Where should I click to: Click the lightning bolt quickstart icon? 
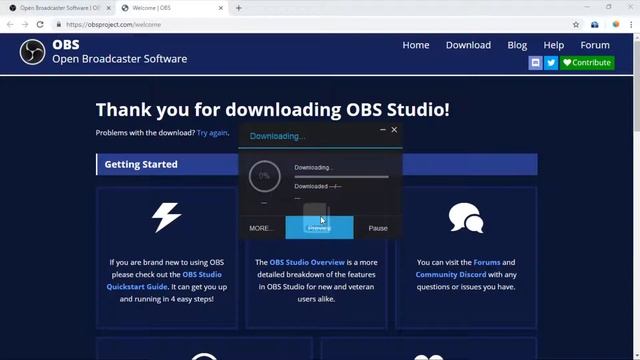(x=167, y=218)
